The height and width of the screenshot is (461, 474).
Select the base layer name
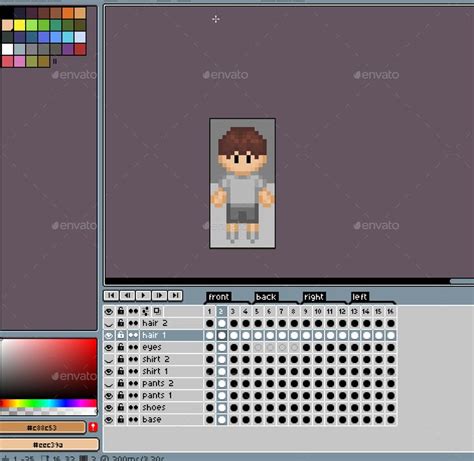point(152,419)
